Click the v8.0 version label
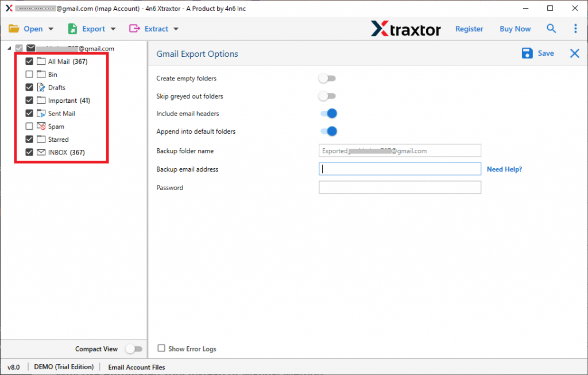Screen dimensions: 588x375 tap(14, 367)
